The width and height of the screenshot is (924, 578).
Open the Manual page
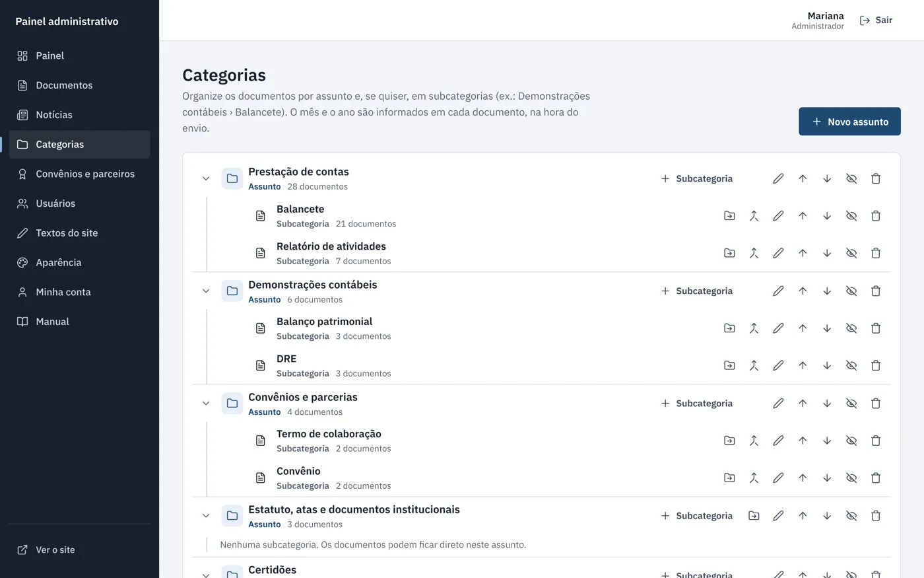(x=80, y=322)
